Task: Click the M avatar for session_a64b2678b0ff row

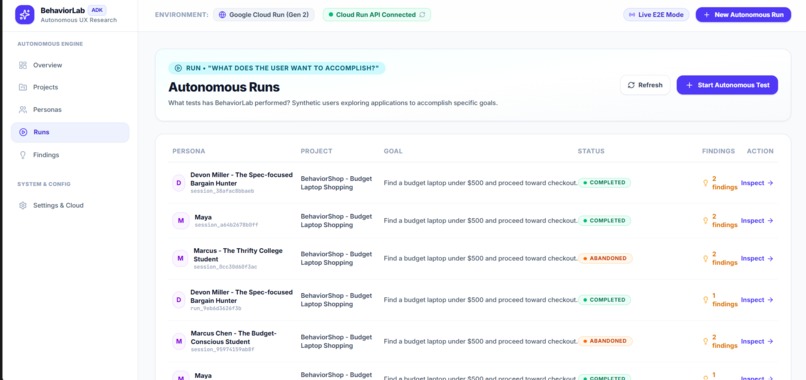Action: pyautogui.click(x=180, y=221)
